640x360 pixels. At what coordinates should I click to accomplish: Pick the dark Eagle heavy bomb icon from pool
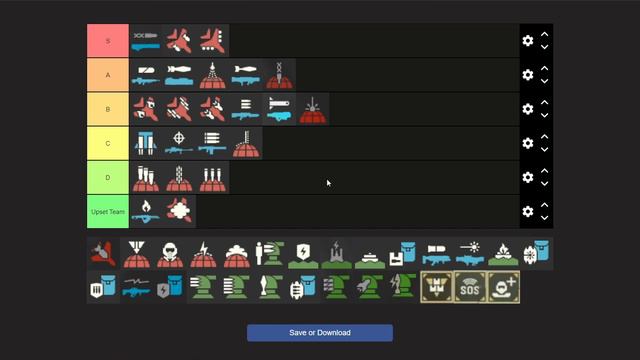click(x=103, y=253)
